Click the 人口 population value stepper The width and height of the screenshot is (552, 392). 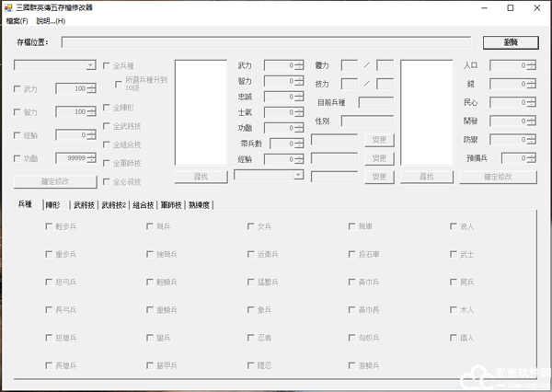click(531, 65)
